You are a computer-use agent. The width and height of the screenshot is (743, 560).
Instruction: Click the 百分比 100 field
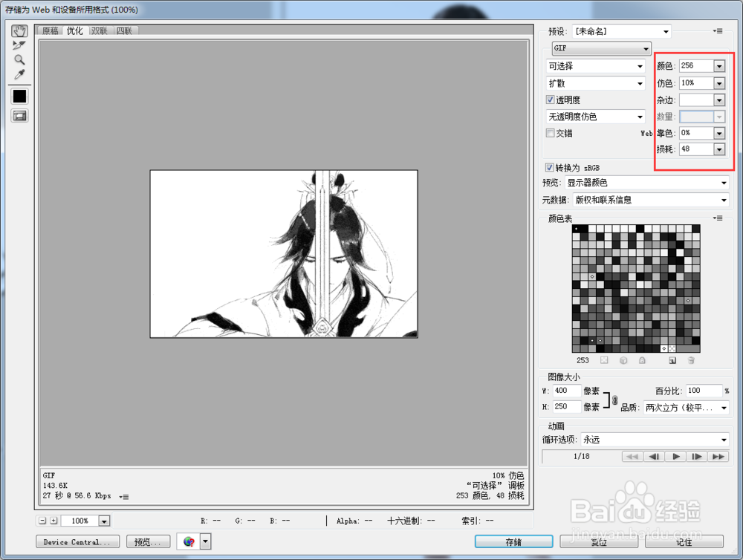pyautogui.click(x=704, y=391)
